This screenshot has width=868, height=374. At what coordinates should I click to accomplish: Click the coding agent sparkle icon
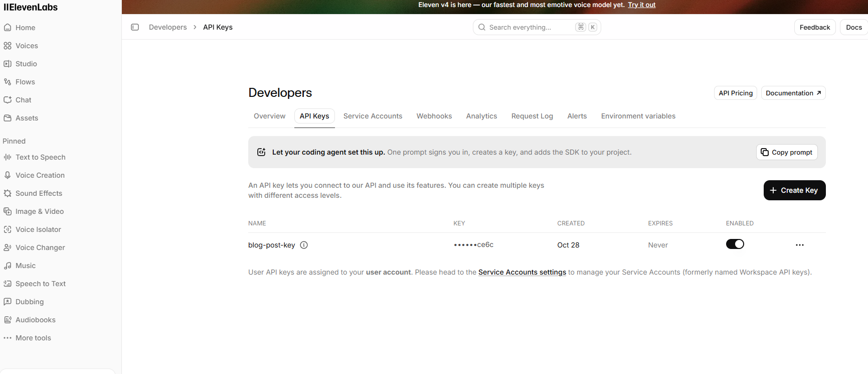click(x=261, y=152)
